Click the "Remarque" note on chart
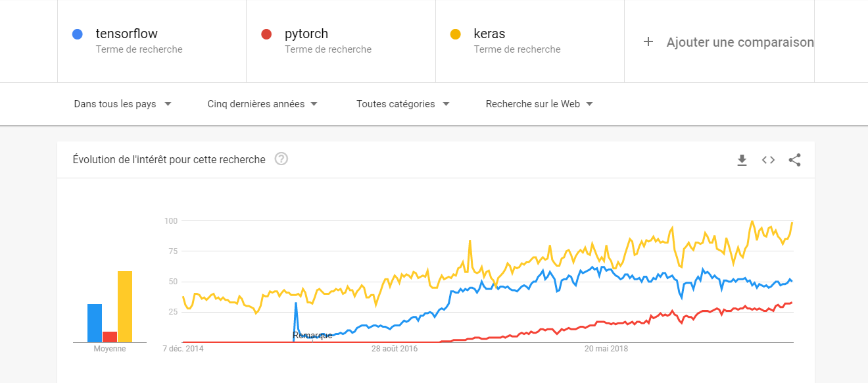Image resolution: width=868 pixels, height=383 pixels. (312, 336)
